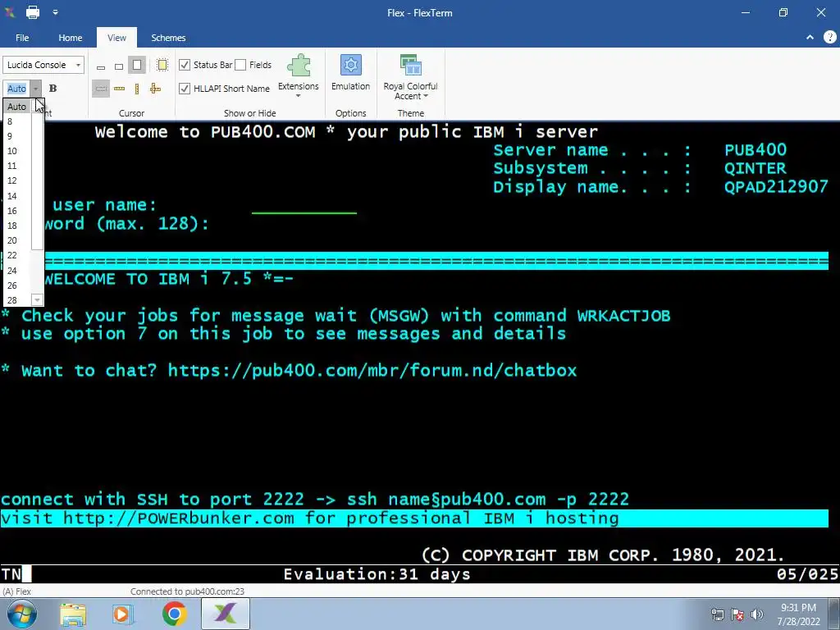Set font size to 20
The height and width of the screenshot is (630, 840).
point(17,240)
